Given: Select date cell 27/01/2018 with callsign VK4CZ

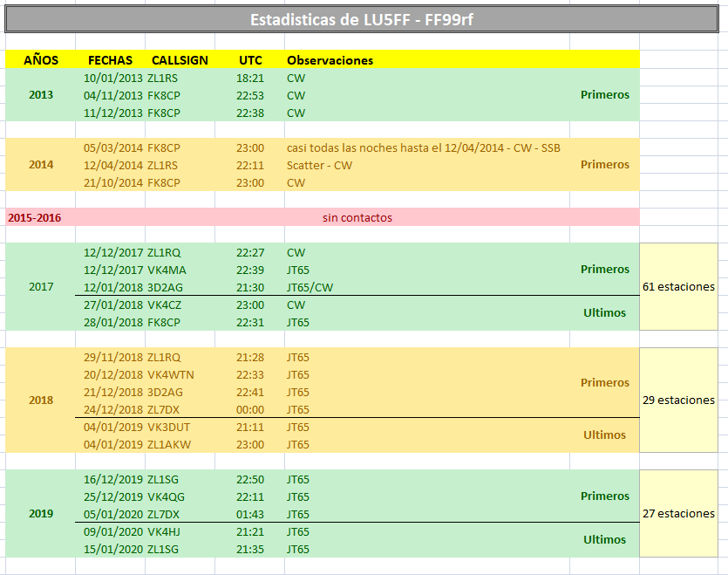Looking at the screenshot, I should click(112, 305).
